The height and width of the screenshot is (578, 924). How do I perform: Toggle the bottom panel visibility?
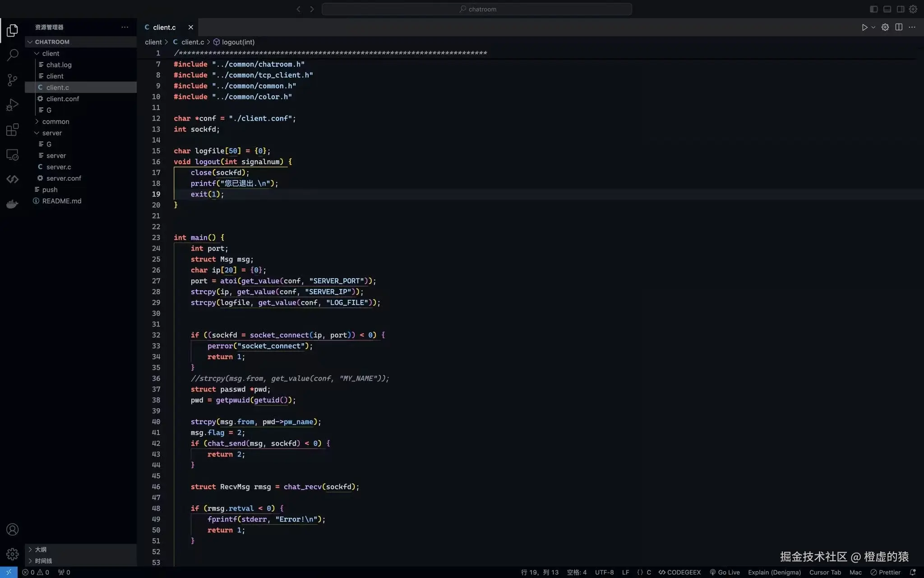pyautogui.click(x=887, y=9)
